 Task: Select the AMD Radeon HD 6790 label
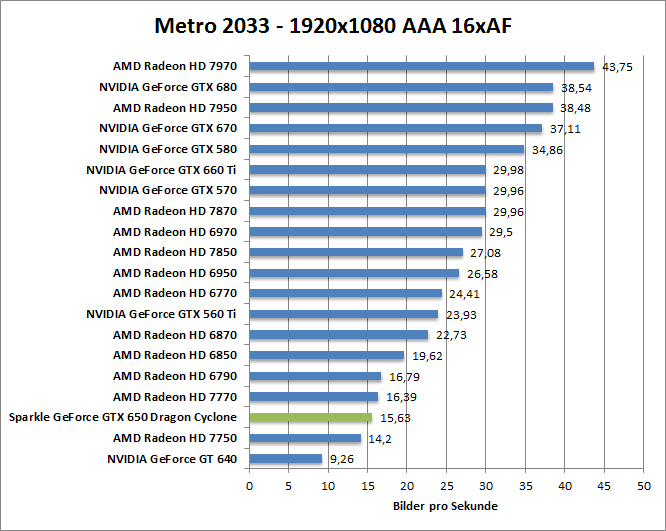pyautogui.click(x=175, y=376)
